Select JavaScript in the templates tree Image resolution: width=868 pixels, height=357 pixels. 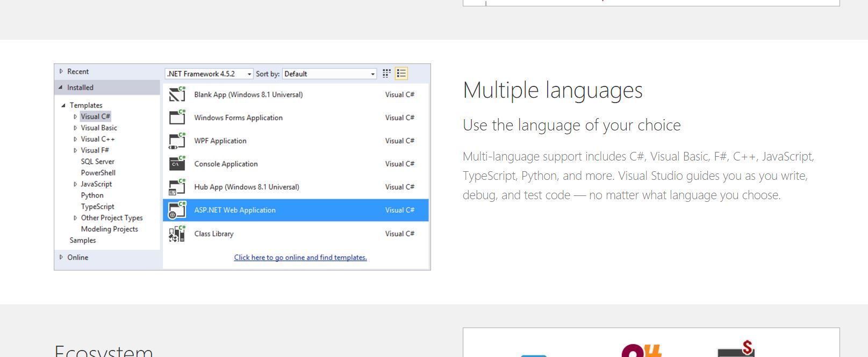[97, 184]
